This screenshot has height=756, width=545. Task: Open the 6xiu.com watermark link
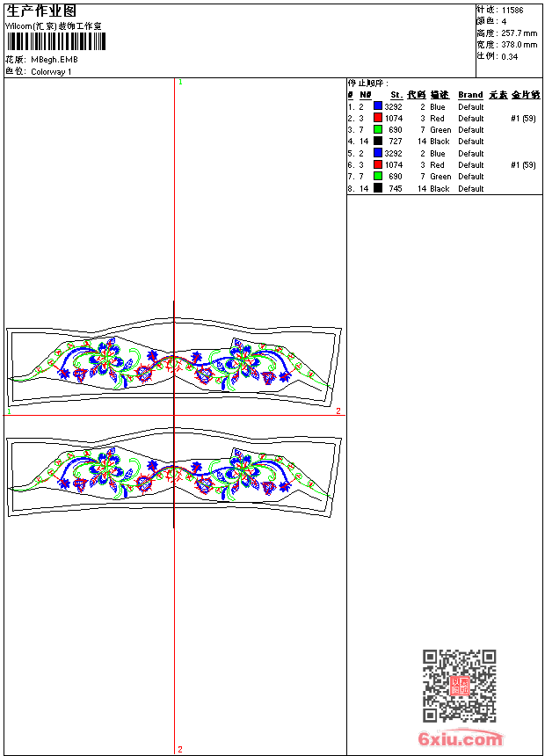[x=460, y=738]
